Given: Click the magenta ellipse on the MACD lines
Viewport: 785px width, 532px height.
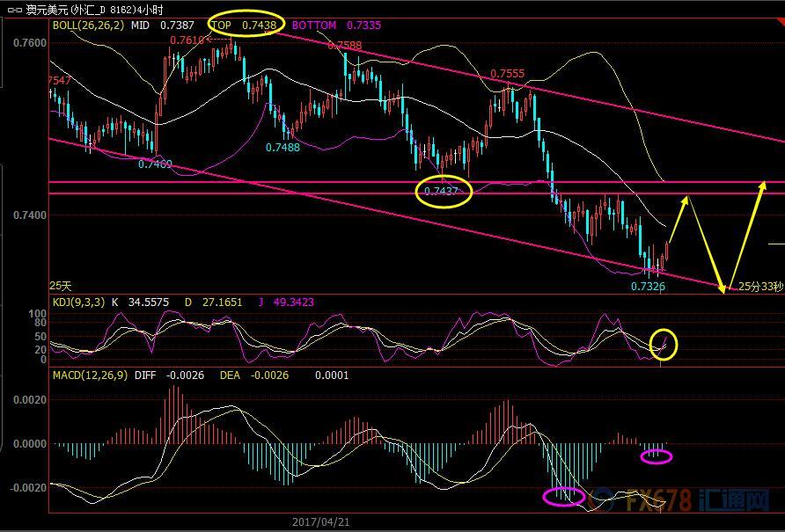Looking at the screenshot, I should (562, 497).
